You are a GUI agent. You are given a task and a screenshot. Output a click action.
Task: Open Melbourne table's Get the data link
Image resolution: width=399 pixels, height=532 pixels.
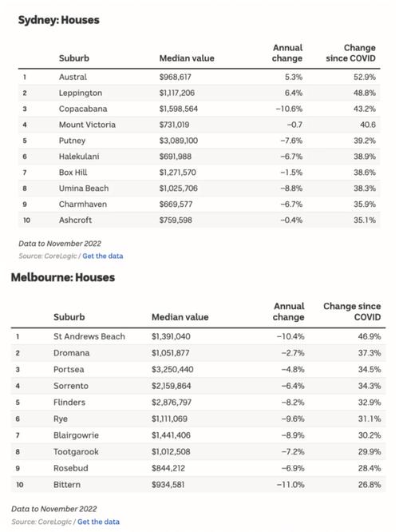(x=98, y=522)
